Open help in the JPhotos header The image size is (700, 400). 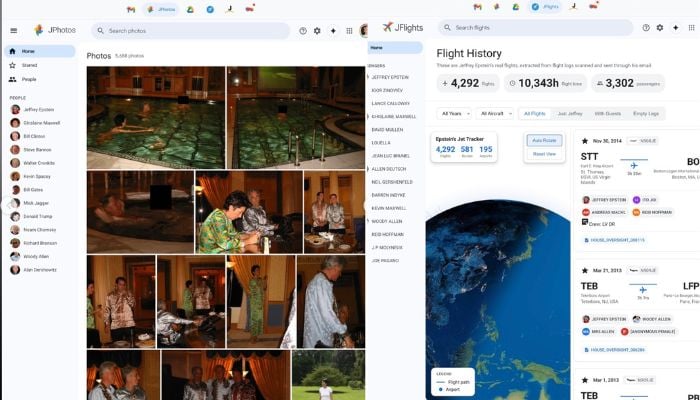303,31
